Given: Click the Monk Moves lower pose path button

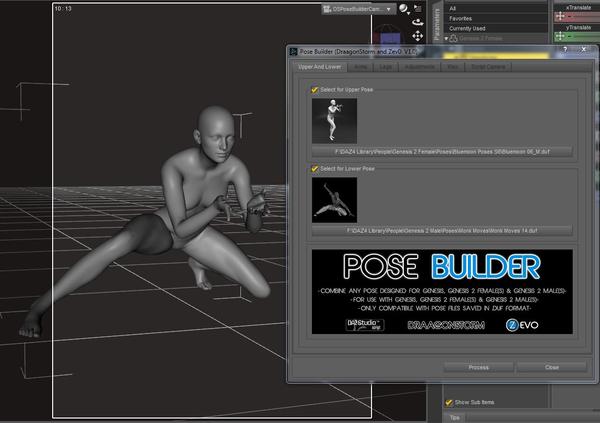Looking at the screenshot, I should [442, 231].
